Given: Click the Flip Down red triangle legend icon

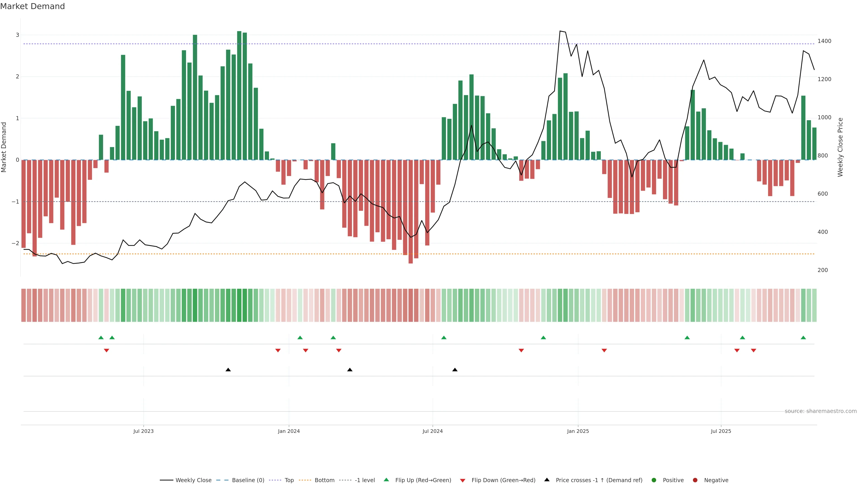Looking at the screenshot, I should 463,480.
